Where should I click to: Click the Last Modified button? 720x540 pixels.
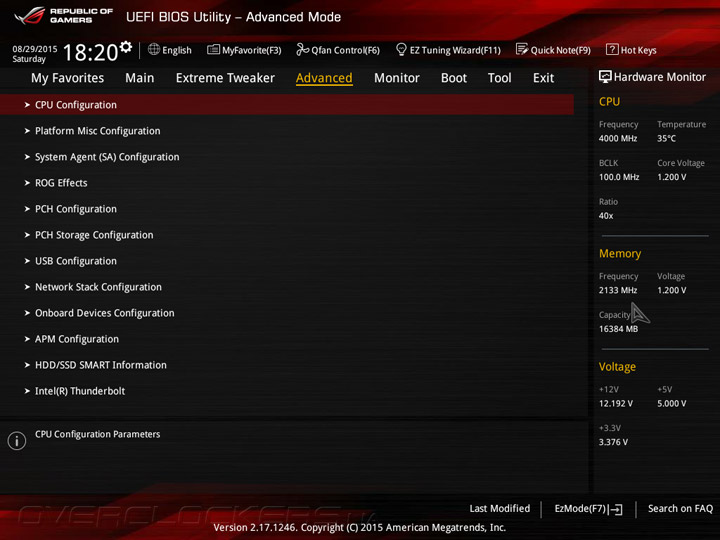tap(500, 509)
